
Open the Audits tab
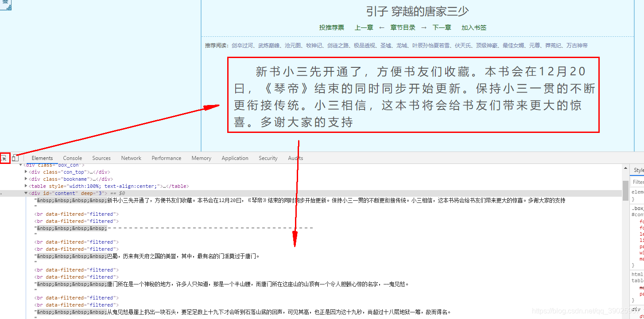tap(295, 158)
